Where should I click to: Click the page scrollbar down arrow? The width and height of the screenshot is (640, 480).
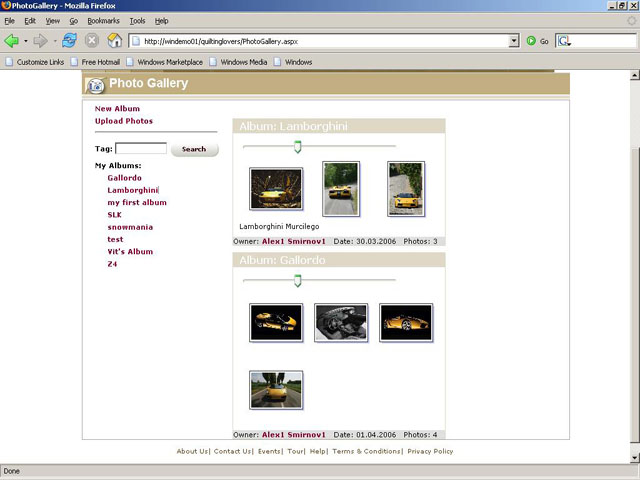634,458
